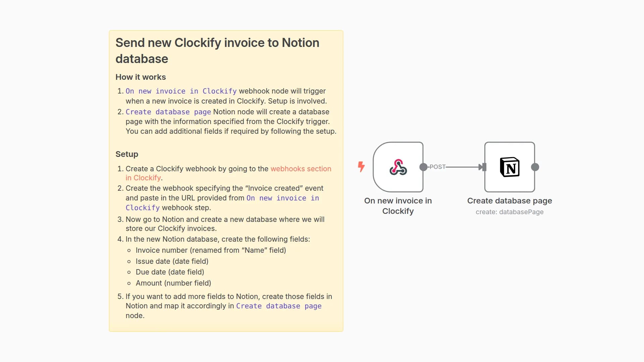Click the 'On new invoice in Clockify' node label

[398, 206]
